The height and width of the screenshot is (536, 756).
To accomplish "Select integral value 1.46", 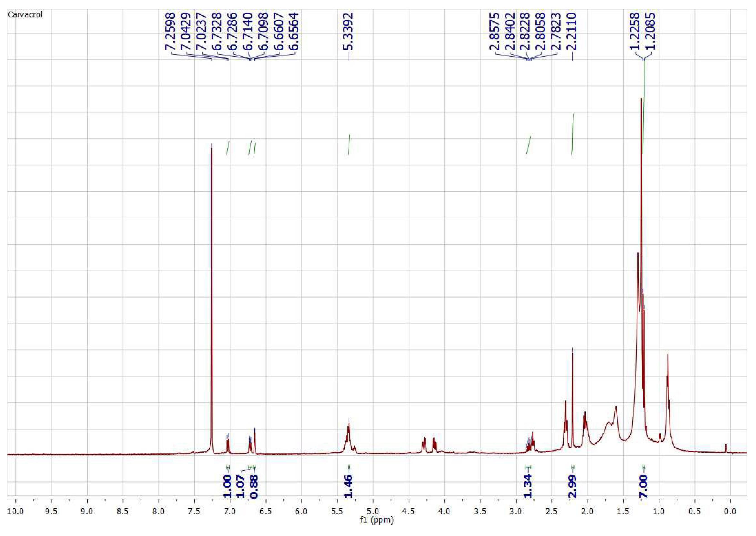I will [349, 486].
